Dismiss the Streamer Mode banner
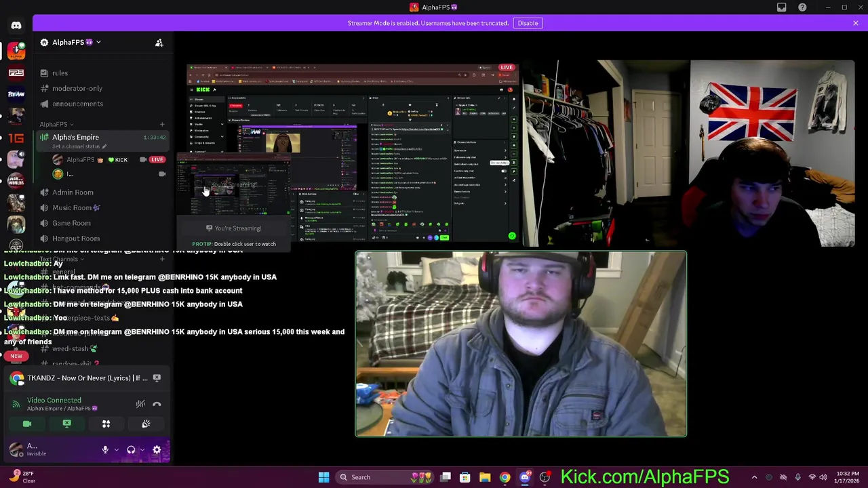 coord(855,23)
